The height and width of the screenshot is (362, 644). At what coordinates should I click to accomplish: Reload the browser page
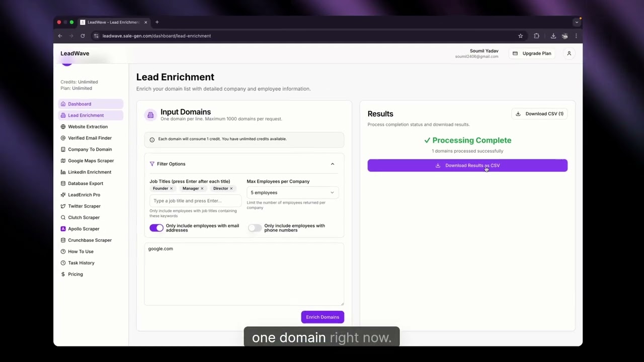click(x=83, y=36)
